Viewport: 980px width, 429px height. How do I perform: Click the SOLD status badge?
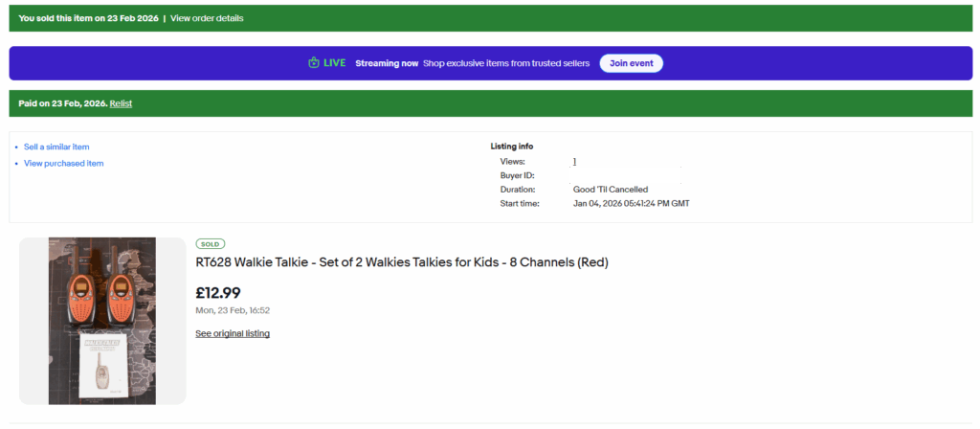(x=210, y=244)
